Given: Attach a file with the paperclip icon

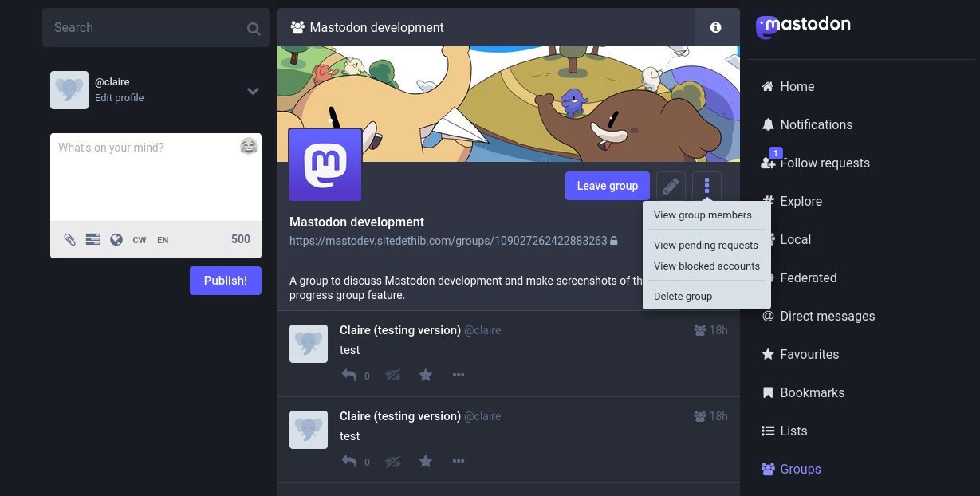Looking at the screenshot, I should coord(70,239).
